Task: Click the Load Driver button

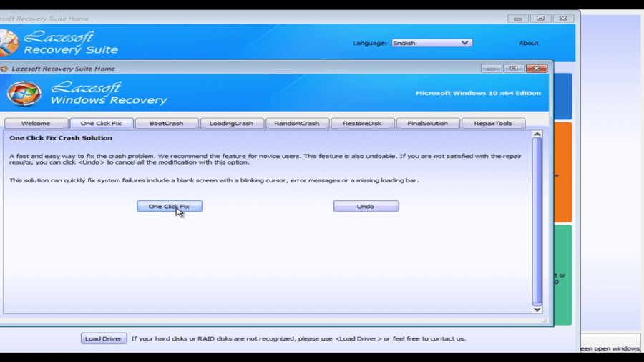Action: (104, 338)
